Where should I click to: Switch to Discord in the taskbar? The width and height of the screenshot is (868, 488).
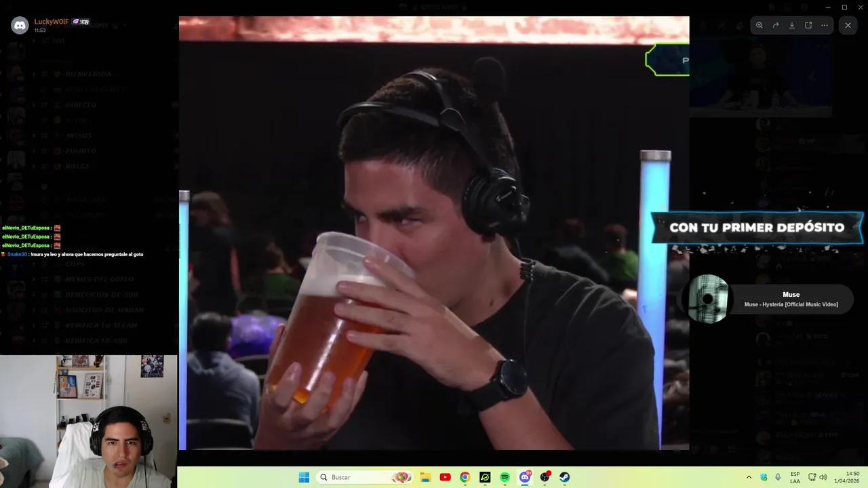(x=525, y=477)
